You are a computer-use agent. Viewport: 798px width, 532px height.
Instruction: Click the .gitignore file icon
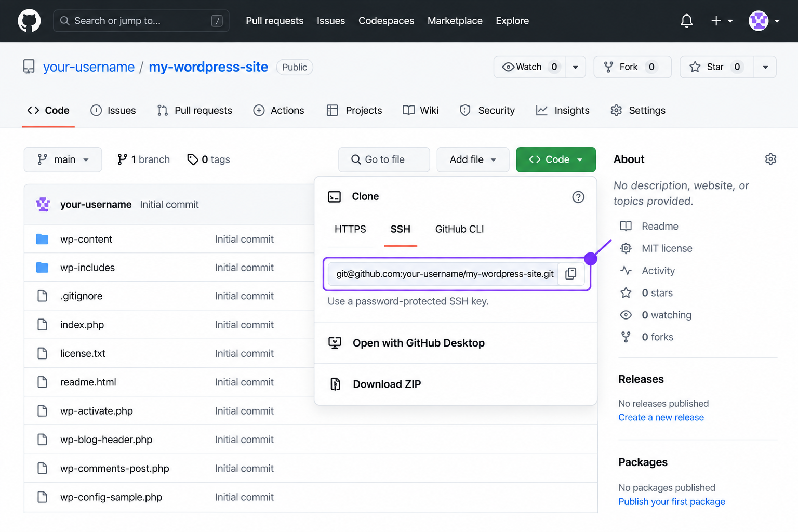click(x=42, y=296)
